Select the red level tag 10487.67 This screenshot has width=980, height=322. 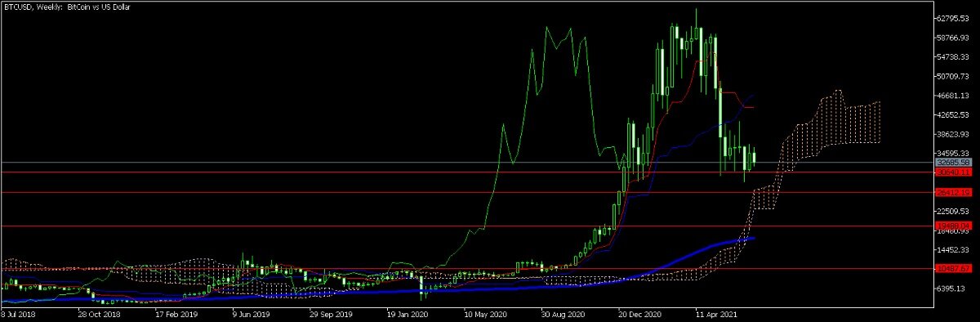click(x=954, y=268)
